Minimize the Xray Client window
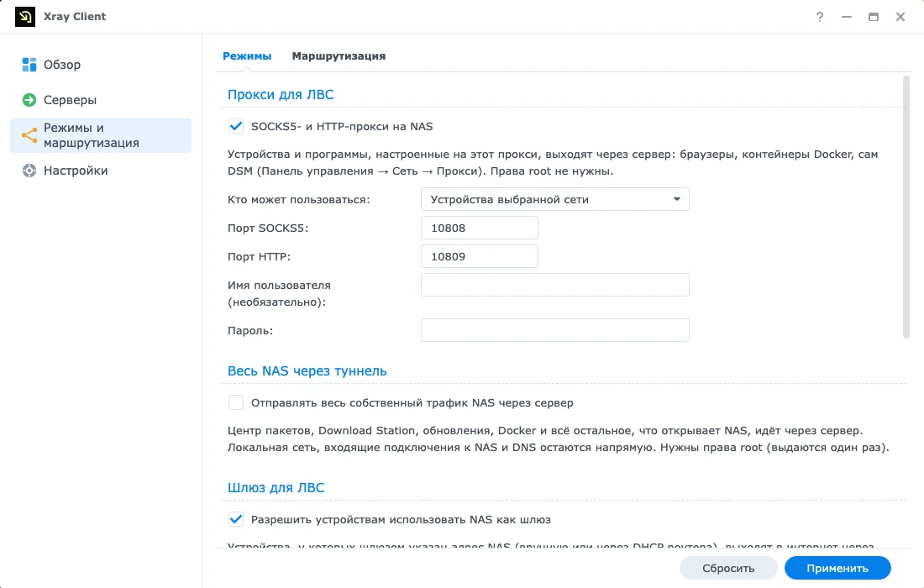924x588 pixels. (847, 17)
